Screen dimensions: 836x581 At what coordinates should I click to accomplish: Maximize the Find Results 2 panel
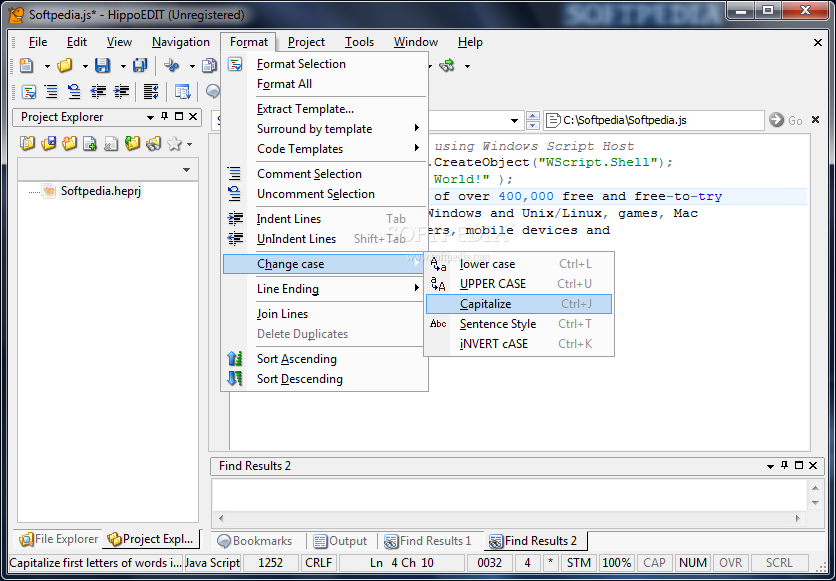tap(799, 465)
